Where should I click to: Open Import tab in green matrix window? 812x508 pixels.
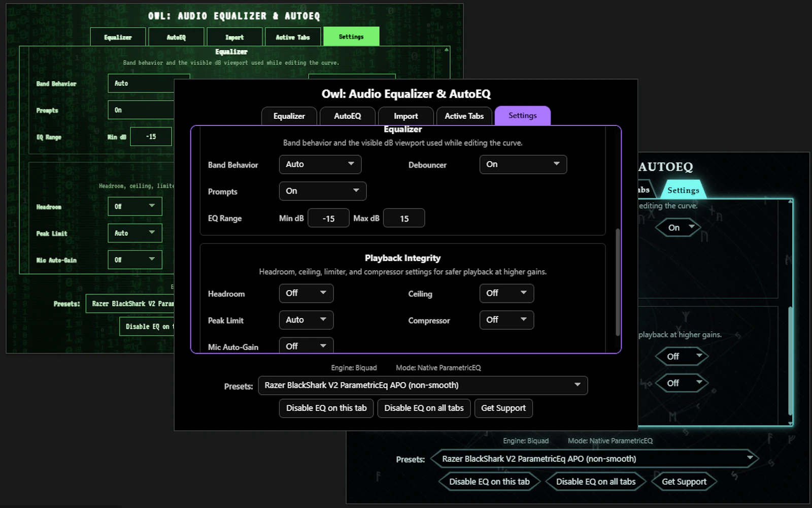[234, 37]
